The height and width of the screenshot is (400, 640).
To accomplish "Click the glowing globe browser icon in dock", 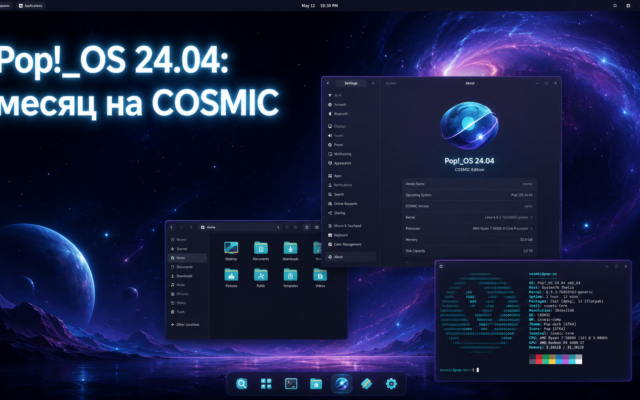I will (342, 384).
